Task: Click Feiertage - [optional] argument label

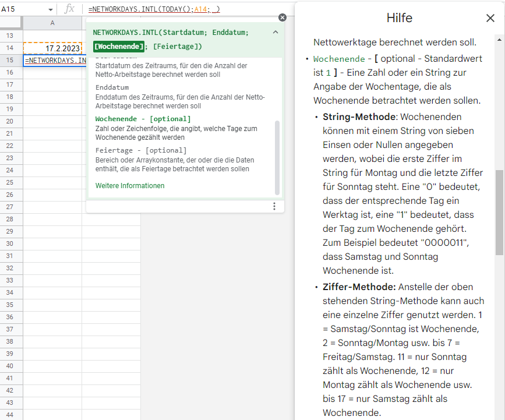Action: coord(141,150)
